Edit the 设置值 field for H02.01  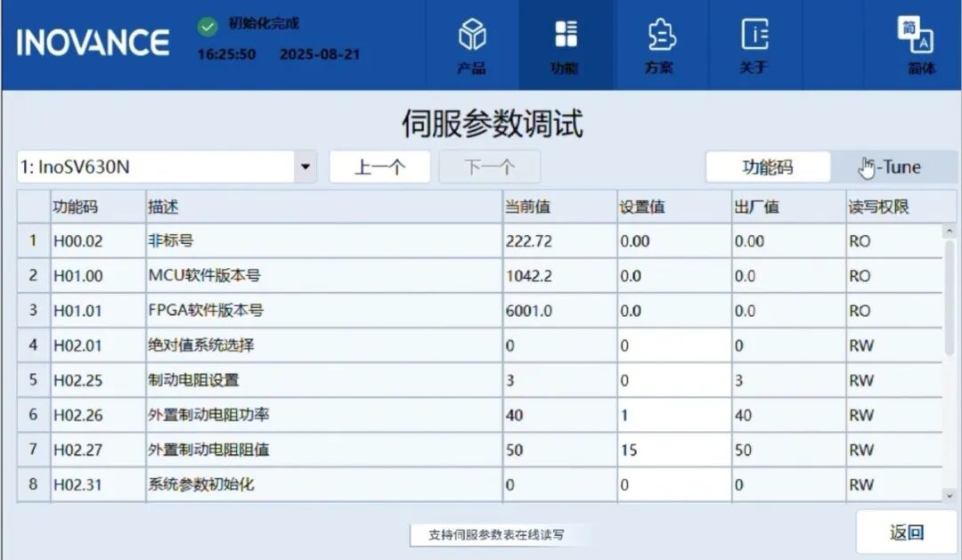(674, 345)
